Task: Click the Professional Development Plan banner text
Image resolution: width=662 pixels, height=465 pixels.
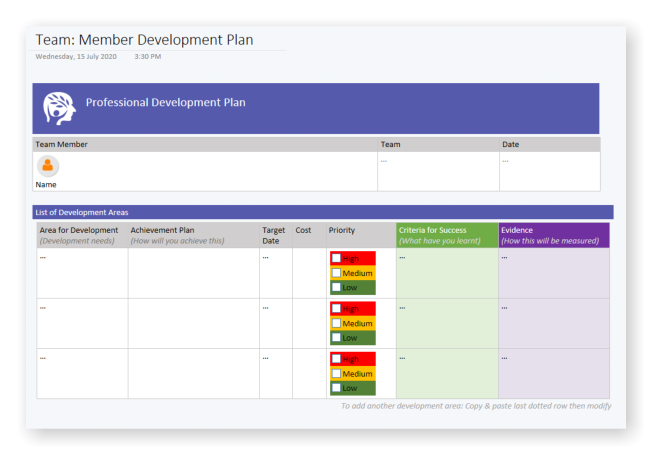Action: 166,103
